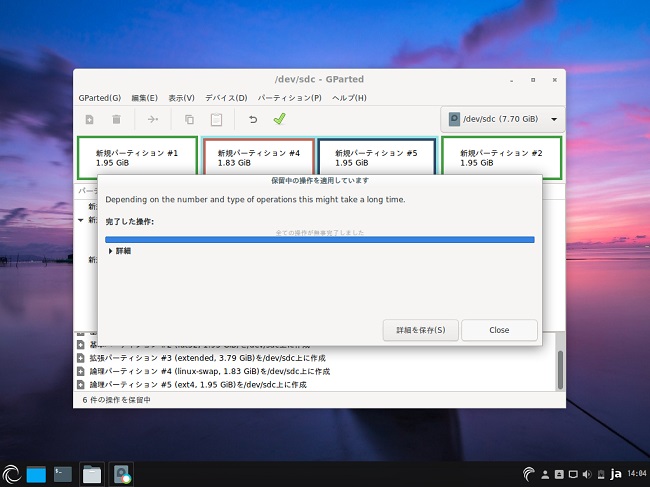650x487 pixels.
Task: Click the user tray icon
Action: point(546,474)
